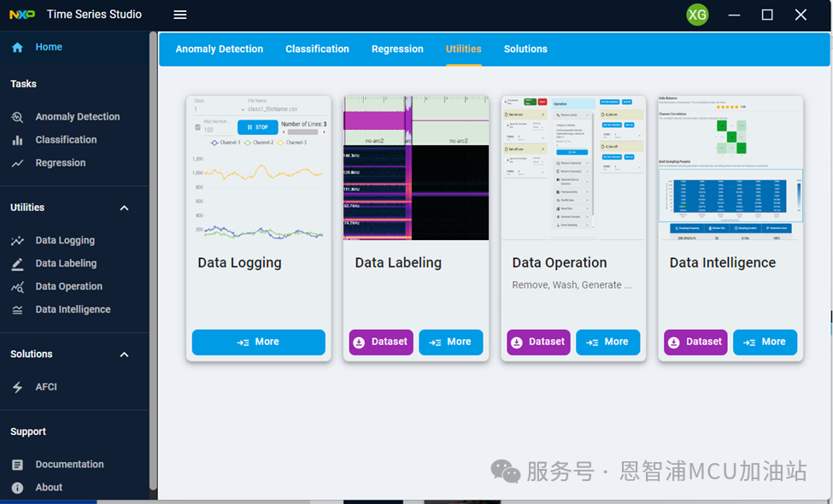The height and width of the screenshot is (504, 833).
Task: Open More for Data Logging card
Action: coord(258,342)
